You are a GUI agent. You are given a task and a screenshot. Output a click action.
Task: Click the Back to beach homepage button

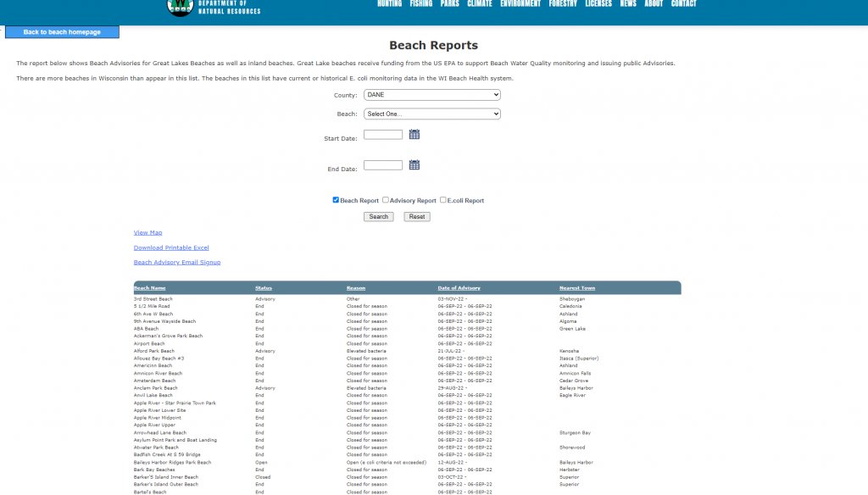[62, 32]
